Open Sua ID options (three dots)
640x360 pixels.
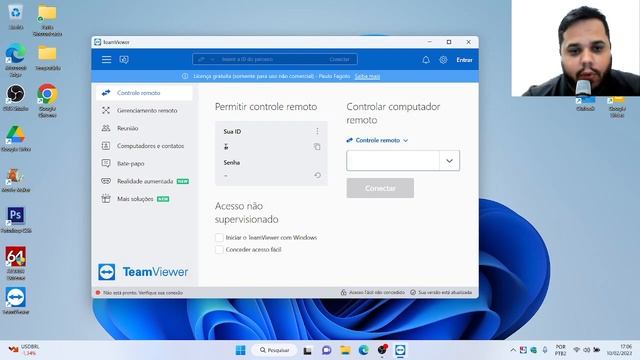pyautogui.click(x=317, y=131)
